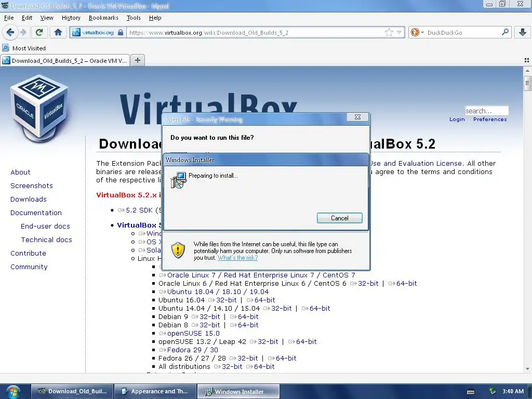Bookmark this page with the star icon

pyautogui.click(x=389, y=33)
